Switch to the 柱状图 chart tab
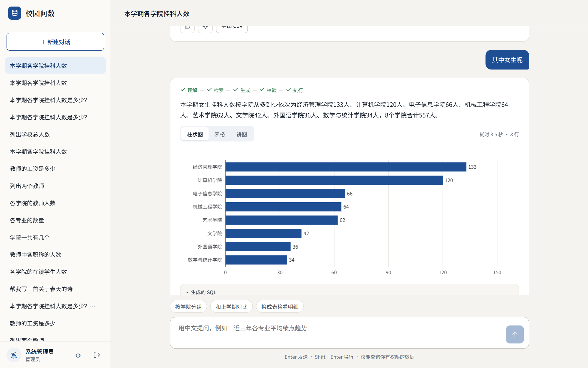This screenshot has height=368, width=588. (x=195, y=134)
